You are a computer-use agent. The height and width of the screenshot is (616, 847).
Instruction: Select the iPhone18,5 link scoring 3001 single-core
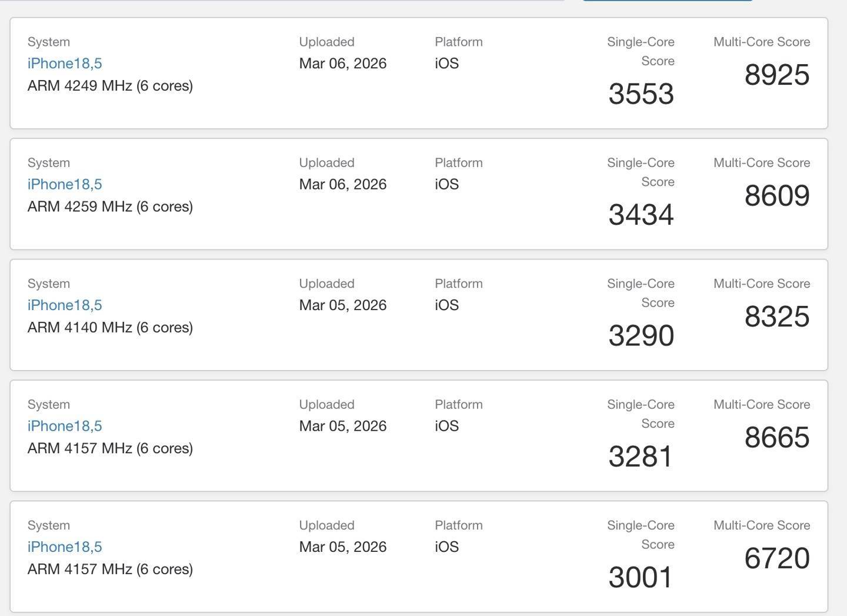[65, 547]
